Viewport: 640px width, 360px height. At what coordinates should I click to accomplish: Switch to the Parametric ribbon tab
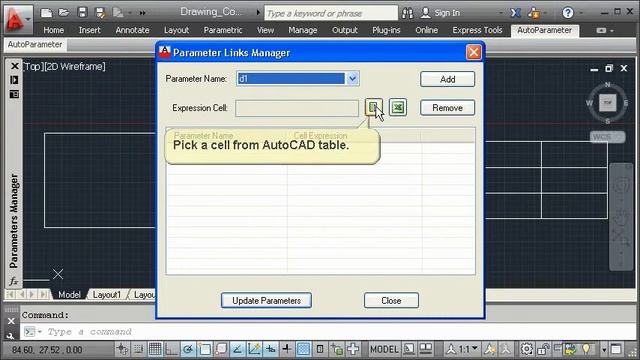(x=223, y=30)
